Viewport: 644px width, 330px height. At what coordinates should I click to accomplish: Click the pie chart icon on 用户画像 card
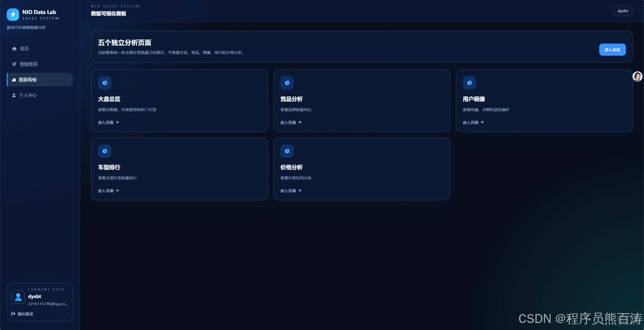click(469, 83)
